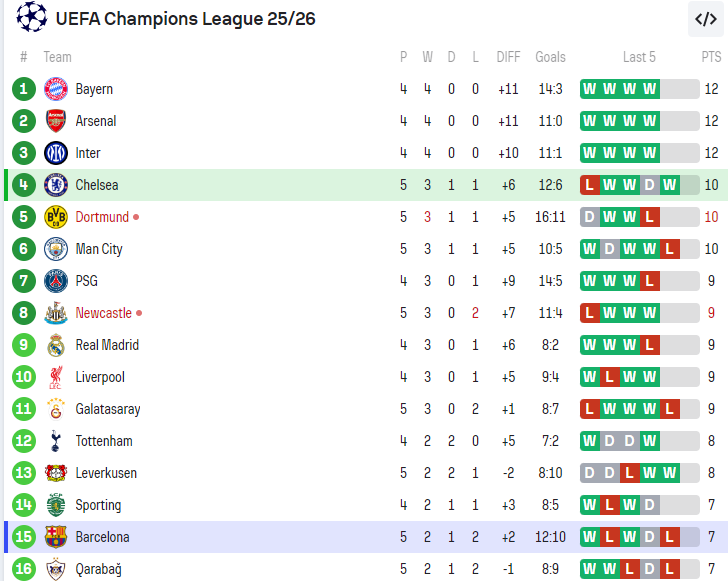The width and height of the screenshot is (728, 581).
Task: Click the Galatasaray club crest
Action: coord(56,409)
